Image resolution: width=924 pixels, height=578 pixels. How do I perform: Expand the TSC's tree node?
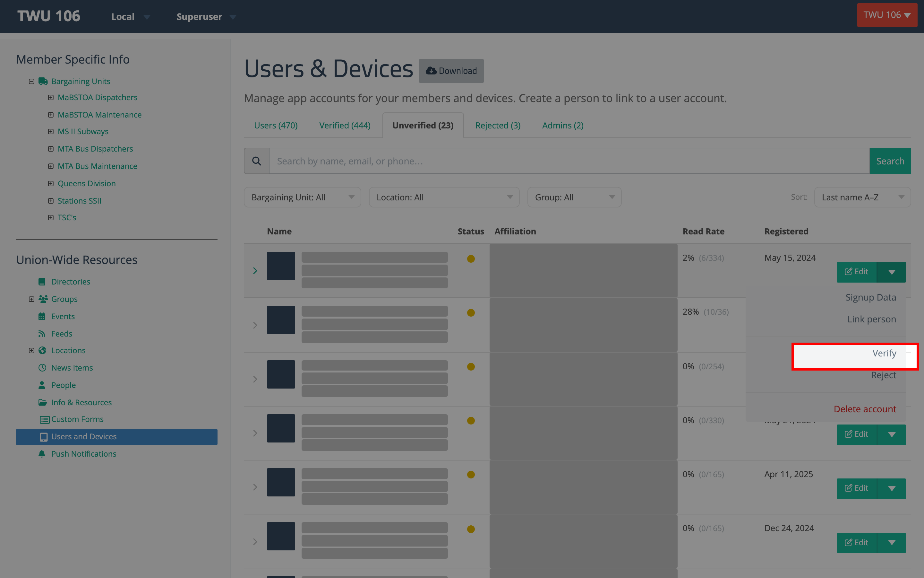click(51, 217)
